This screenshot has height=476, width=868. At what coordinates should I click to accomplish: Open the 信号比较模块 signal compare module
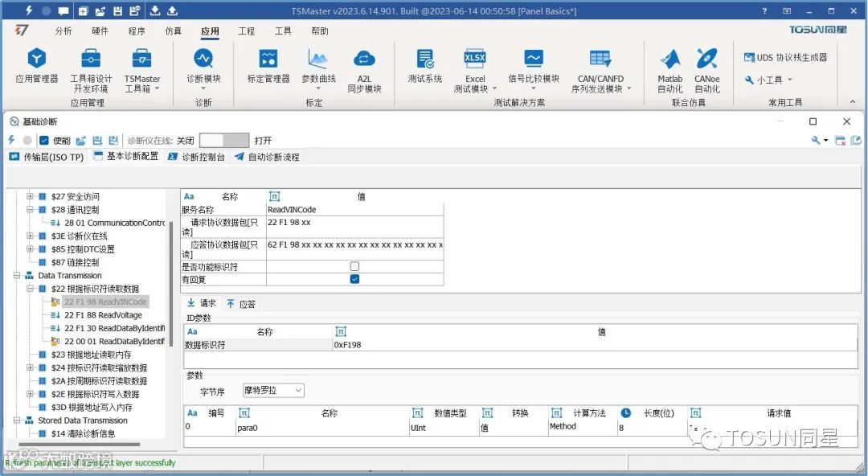click(x=534, y=68)
